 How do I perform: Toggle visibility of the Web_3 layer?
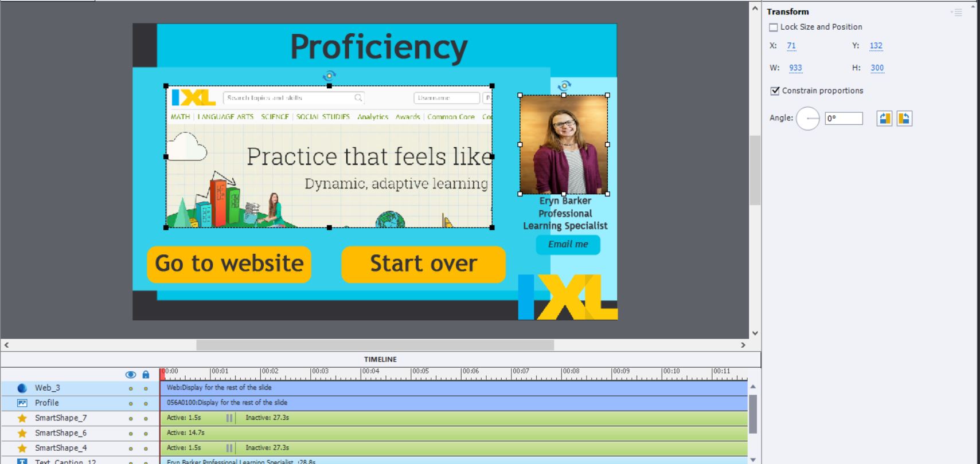click(x=131, y=388)
